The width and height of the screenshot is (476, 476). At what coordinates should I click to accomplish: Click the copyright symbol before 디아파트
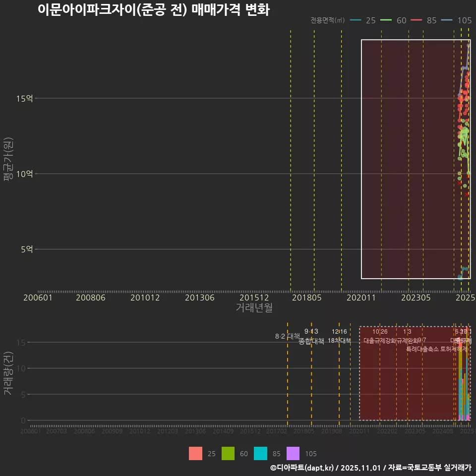point(272,468)
